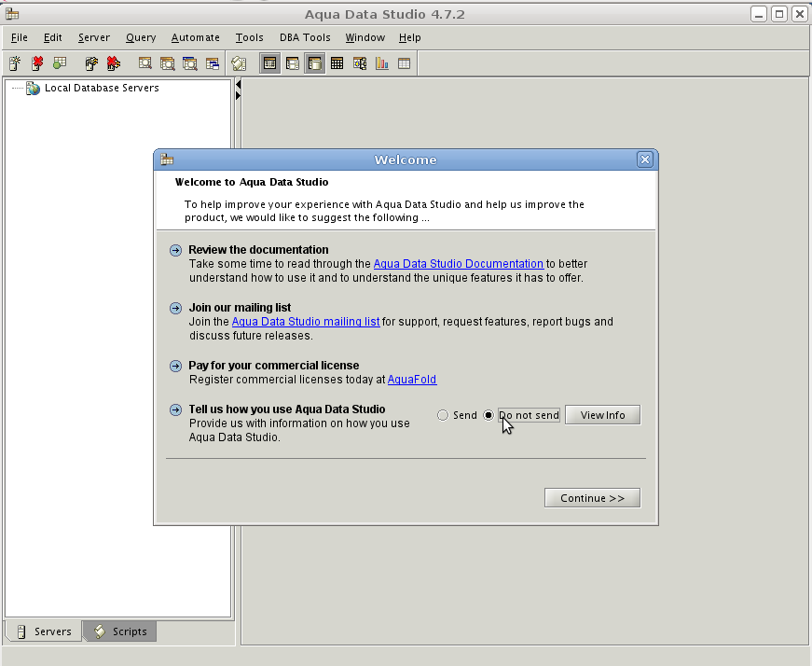Open the Edit menu

pyautogui.click(x=53, y=37)
